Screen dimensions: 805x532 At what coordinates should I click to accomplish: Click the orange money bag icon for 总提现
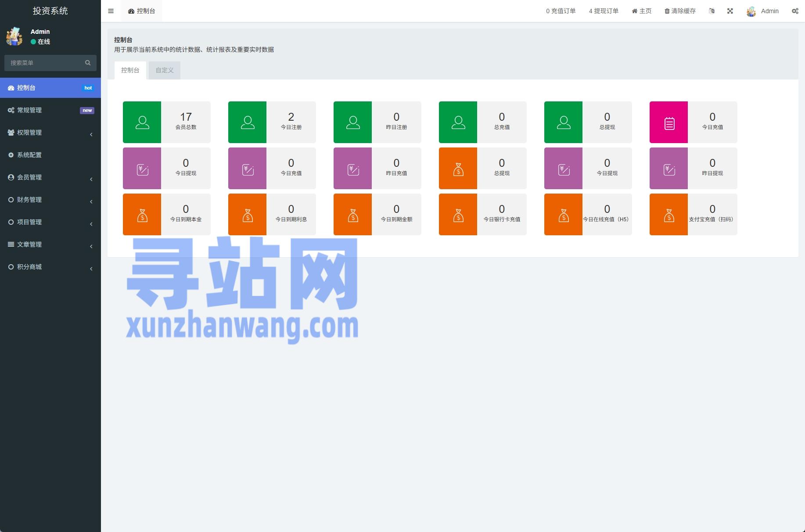click(x=458, y=168)
